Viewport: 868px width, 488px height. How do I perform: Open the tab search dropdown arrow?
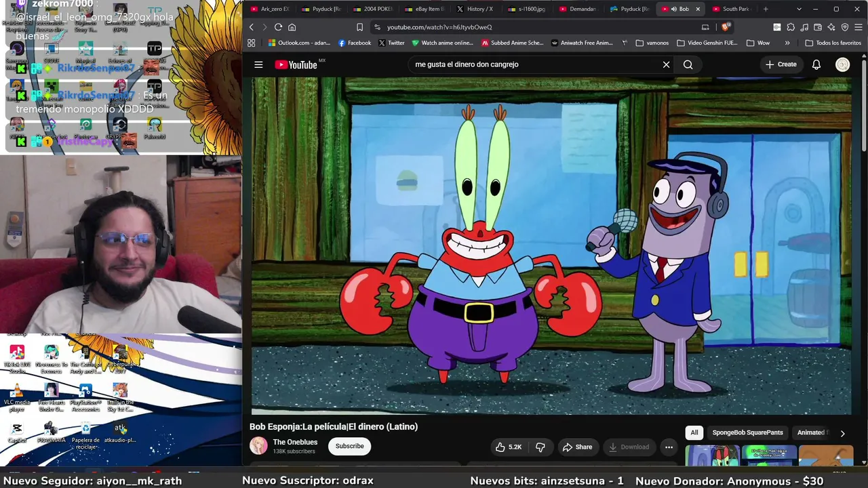pos(799,9)
